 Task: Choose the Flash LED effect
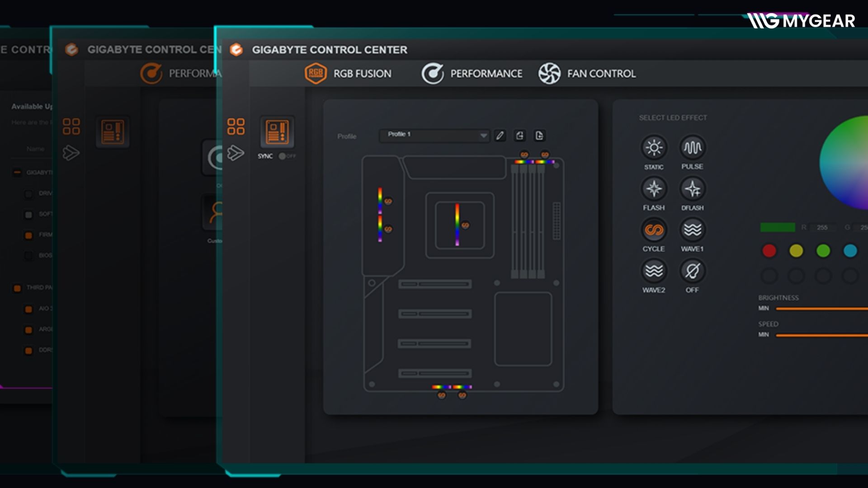click(x=654, y=189)
